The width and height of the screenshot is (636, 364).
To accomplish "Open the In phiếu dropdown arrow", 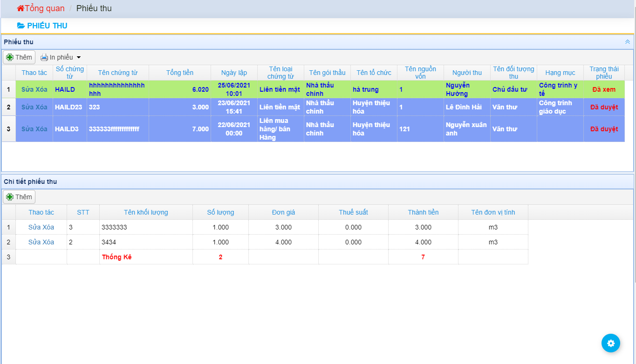I will (78, 57).
